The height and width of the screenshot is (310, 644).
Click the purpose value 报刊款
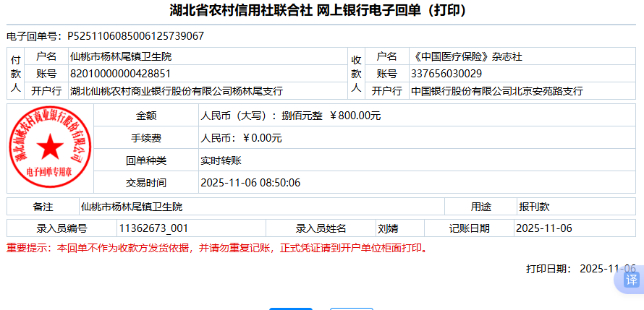coord(534,206)
